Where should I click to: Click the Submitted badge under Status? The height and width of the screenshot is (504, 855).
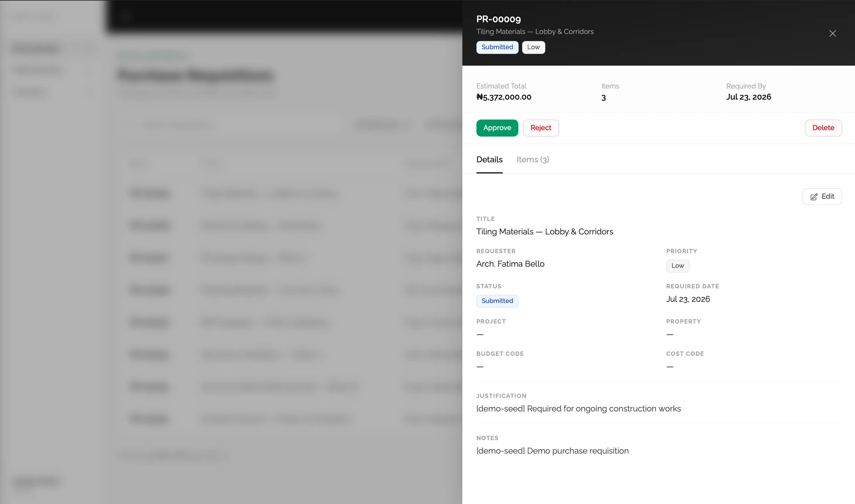497,301
